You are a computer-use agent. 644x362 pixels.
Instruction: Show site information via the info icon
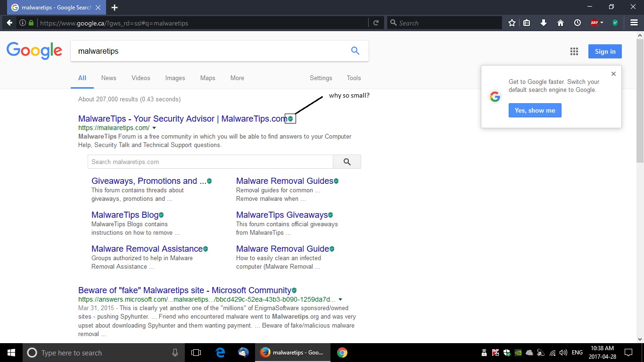22,23
